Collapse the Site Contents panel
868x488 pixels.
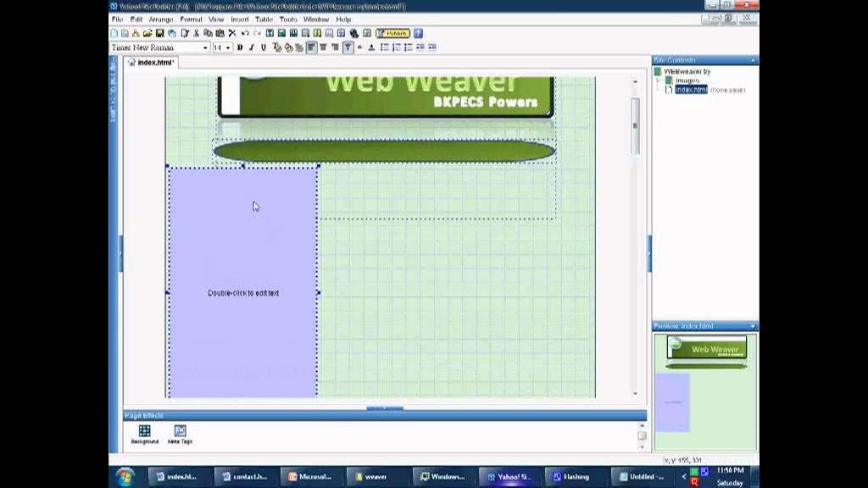point(753,60)
